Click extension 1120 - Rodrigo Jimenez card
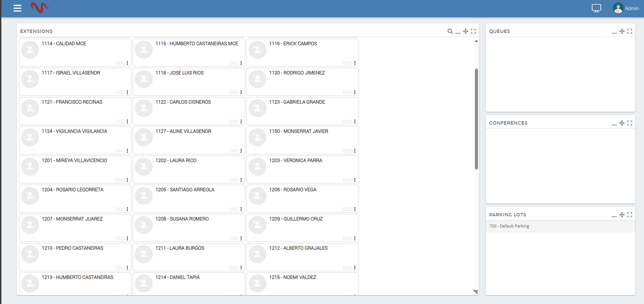This screenshot has width=644, height=304. tap(302, 82)
